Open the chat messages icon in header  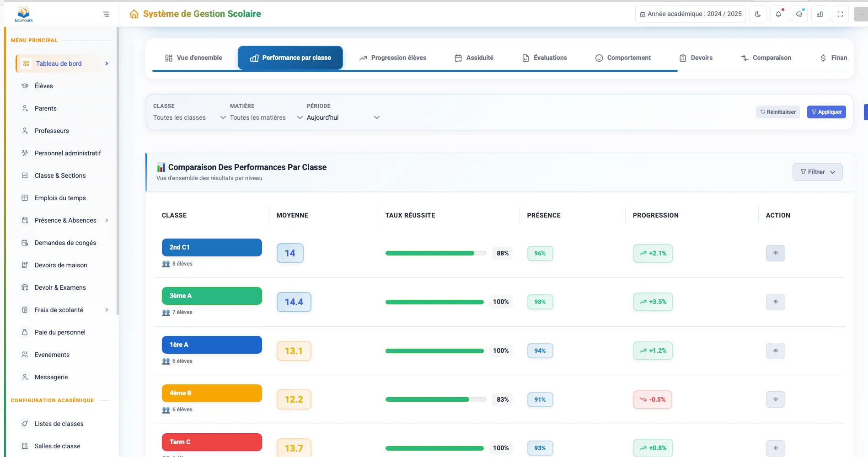[799, 14]
